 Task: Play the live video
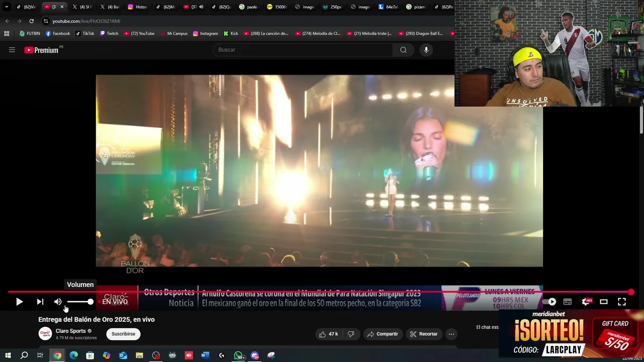(19, 302)
